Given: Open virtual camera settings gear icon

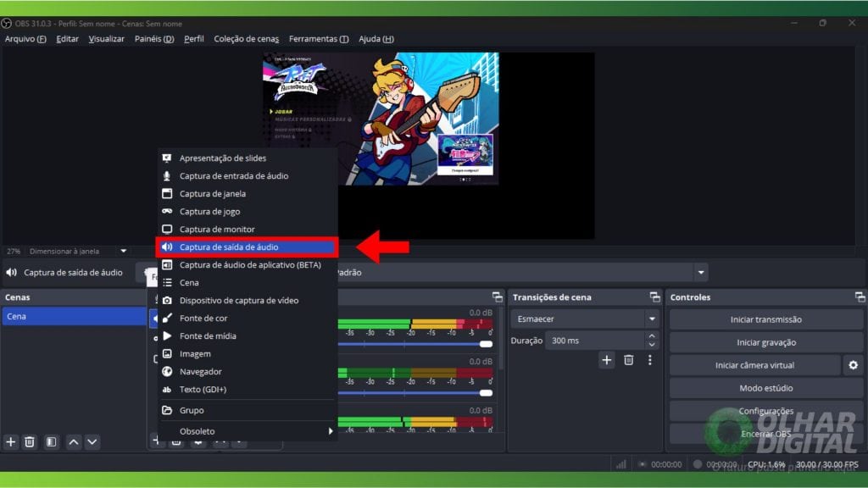Looking at the screenshot, I should click(853, 365).
